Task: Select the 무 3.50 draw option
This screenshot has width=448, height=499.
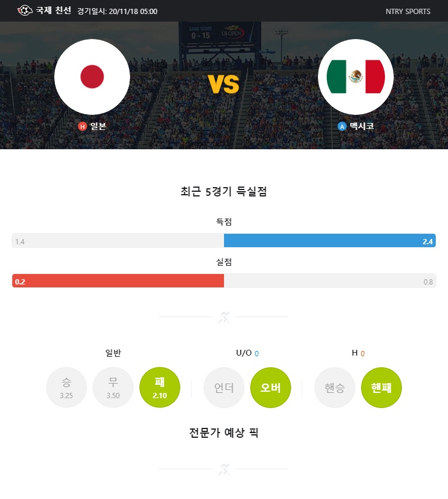Action: pyautogui.click(x=113, y=388)
